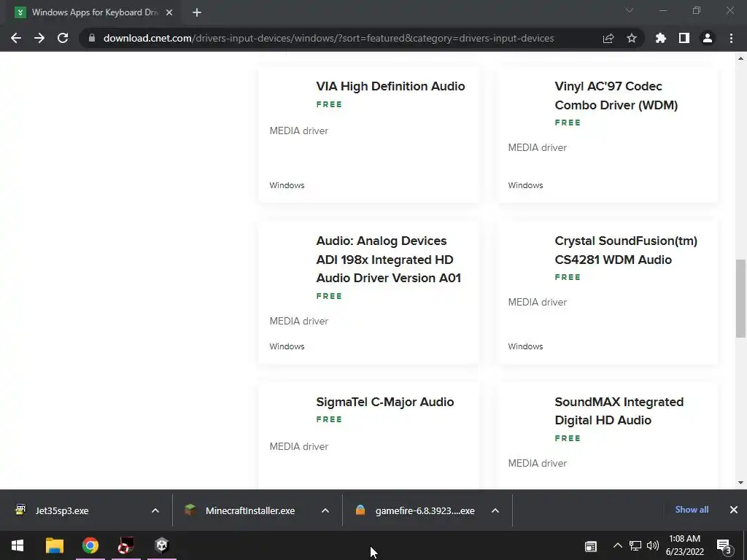Expand options for MinecraftInstaller.exe download

(x=325, y=510)
